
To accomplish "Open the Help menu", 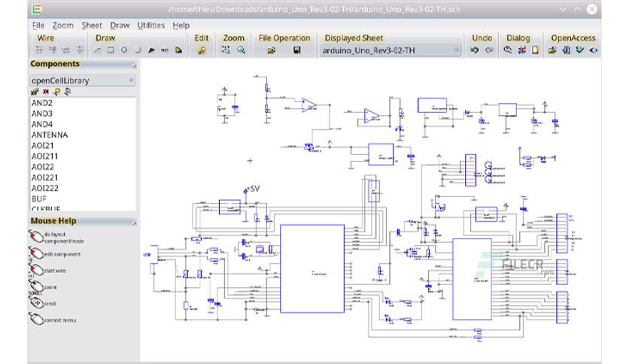I will tap(181, 26).
